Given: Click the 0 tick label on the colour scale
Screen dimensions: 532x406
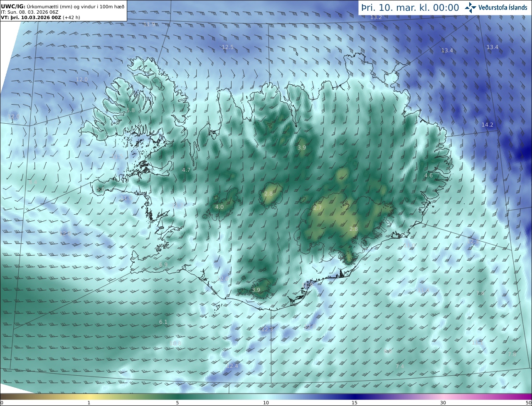Looking at the screenshot, I should 2,403.
